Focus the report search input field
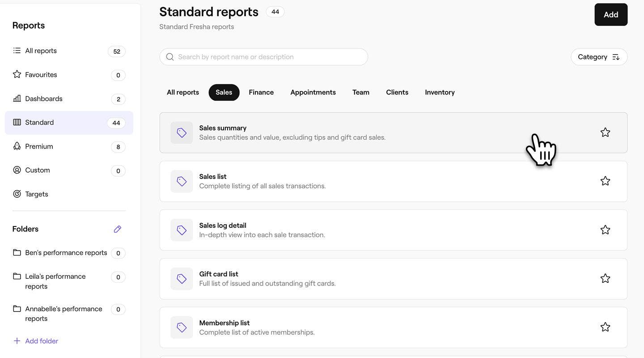Screen dimensions: 644x358 coord(264,57)
